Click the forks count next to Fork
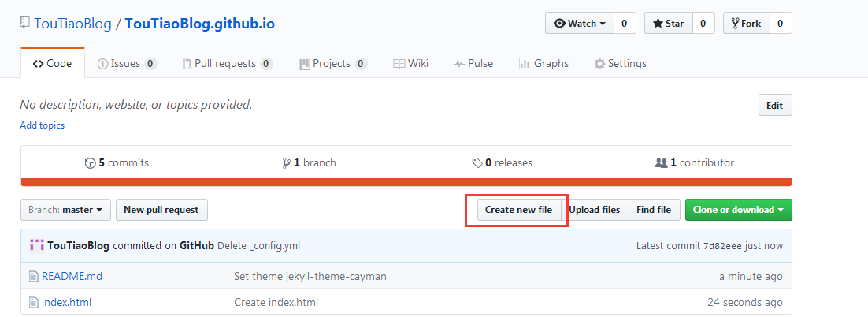The height and width of the screenshot is (317, 868). pyautogui.click(x=781, y=24)
